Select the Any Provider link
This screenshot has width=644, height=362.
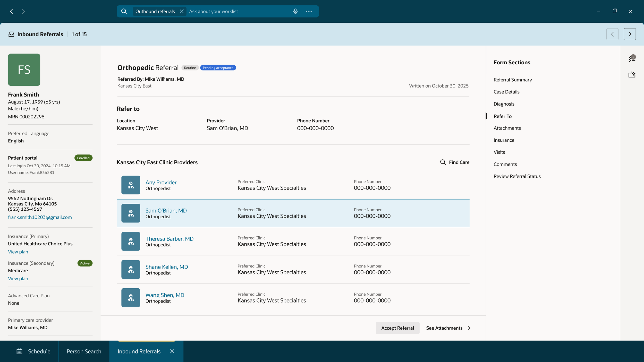161,182
